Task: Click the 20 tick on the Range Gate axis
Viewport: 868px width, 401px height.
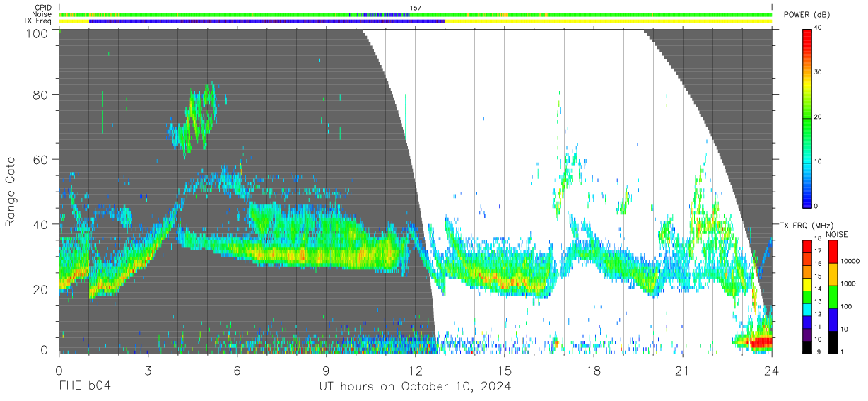Action: pyautogui.click(x=40, y=289)
